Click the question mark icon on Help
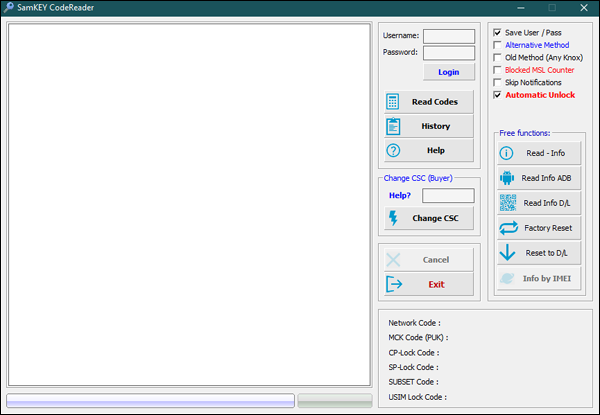The image size is (600, 415). coord(393,150)
